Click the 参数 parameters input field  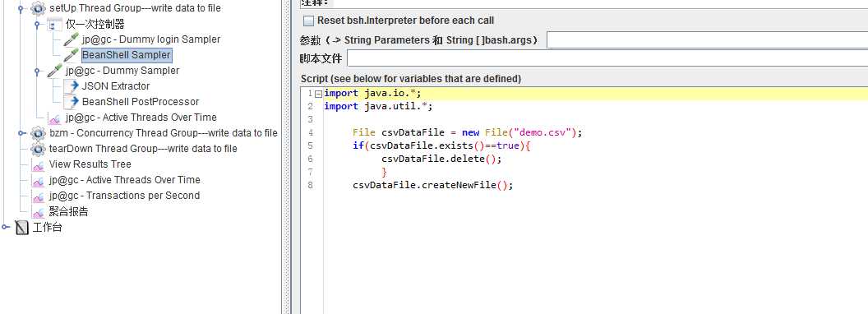tap(707, 40)
